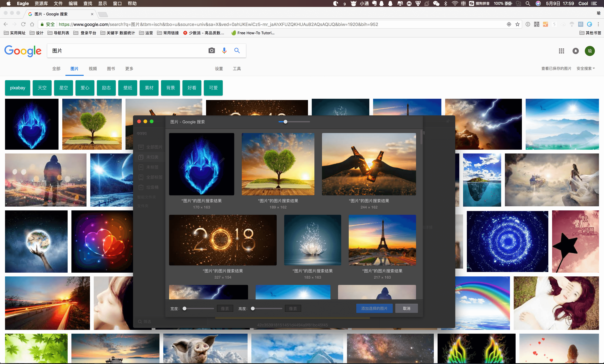Screen dimensions: 604x364
Task: Open the 安全搜索 dropdown
Action: click(x=585, y=68)
